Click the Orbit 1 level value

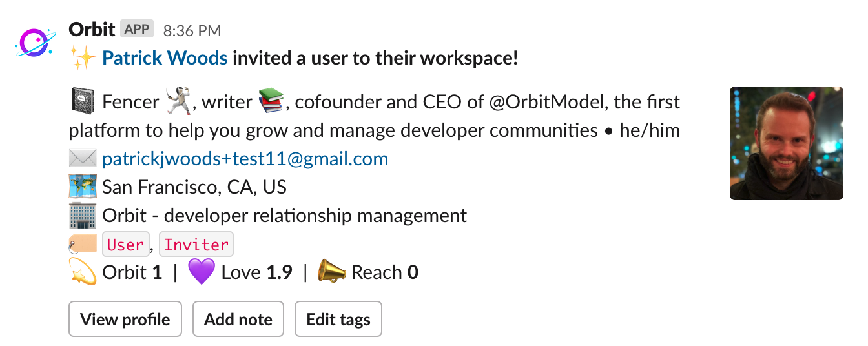[x=132, y=272]
